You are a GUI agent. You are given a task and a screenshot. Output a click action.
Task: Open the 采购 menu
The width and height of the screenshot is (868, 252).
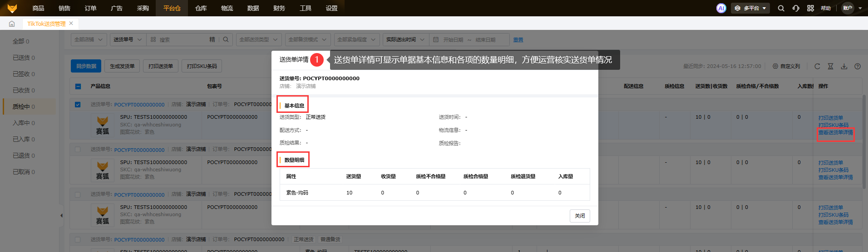(143, 8)
